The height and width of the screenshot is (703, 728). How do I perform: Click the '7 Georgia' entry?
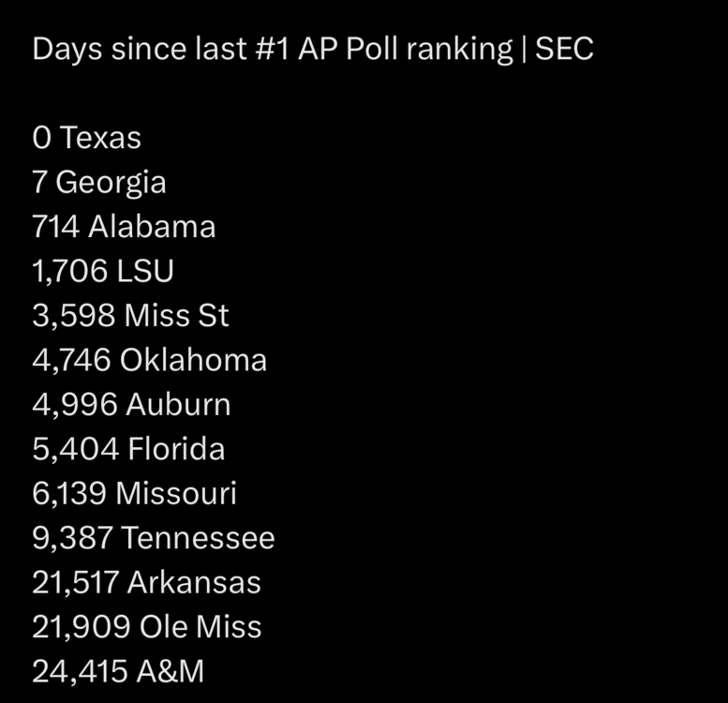pos(98,182)
